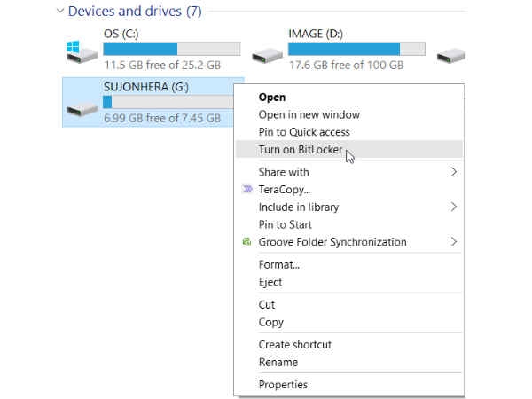Screen dimensions: 532x399
Task: Click the Groove Folder Synchronization icon
Action: click(x=246, y=241)
